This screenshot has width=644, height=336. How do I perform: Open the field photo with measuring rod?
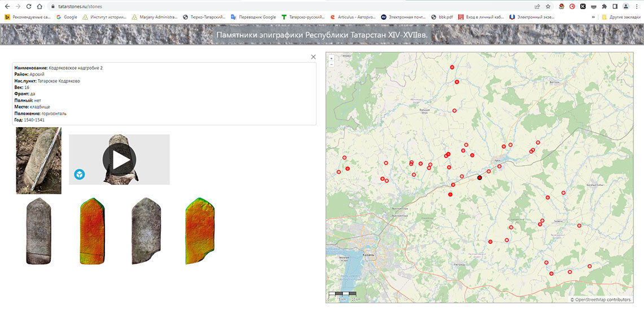tap(38, 160)
